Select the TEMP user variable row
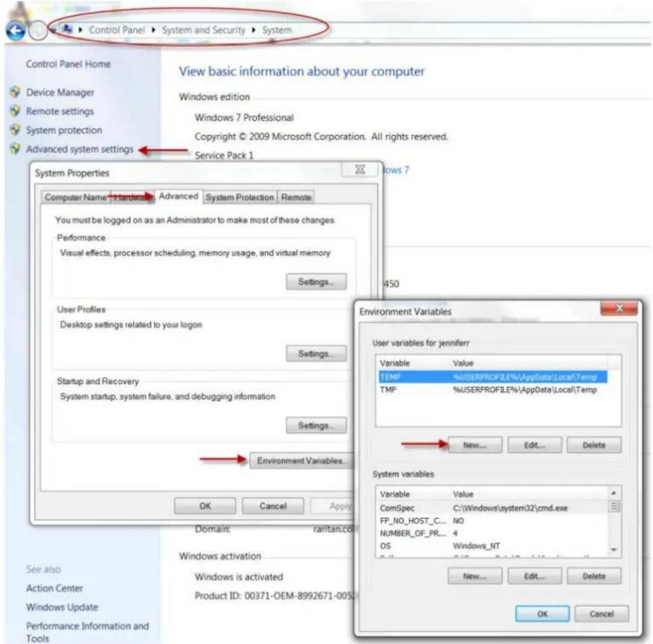Screen dimensions: 653x644 (x=493, y=377)
